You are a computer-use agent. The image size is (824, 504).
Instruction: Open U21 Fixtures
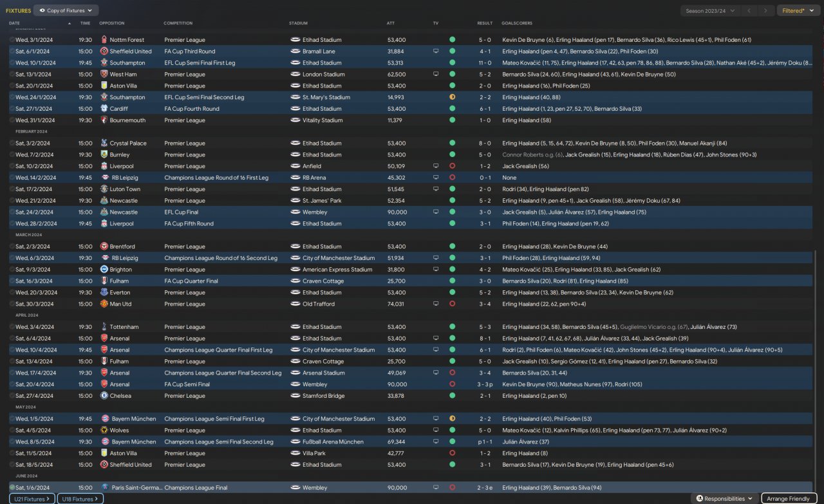32,499
